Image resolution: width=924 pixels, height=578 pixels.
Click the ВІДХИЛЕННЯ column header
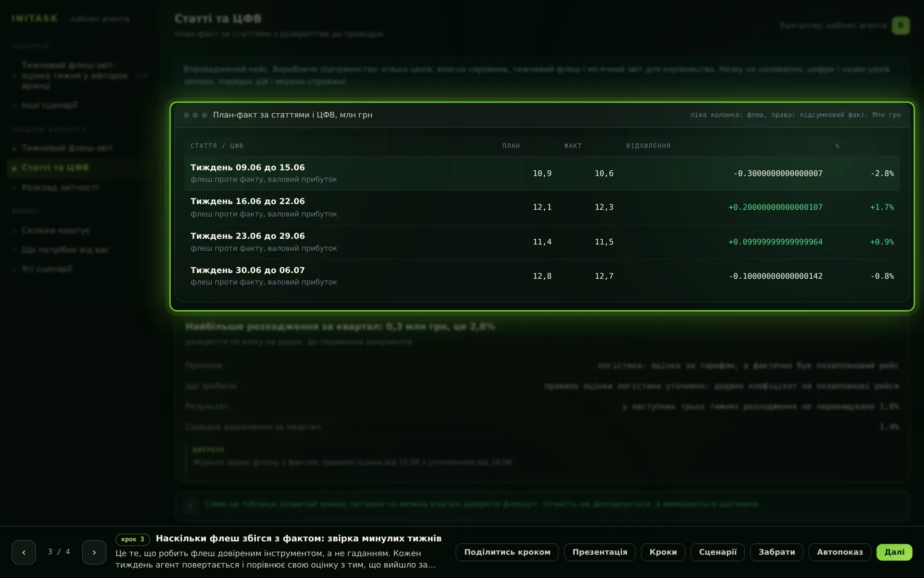[x=648, y=146]
